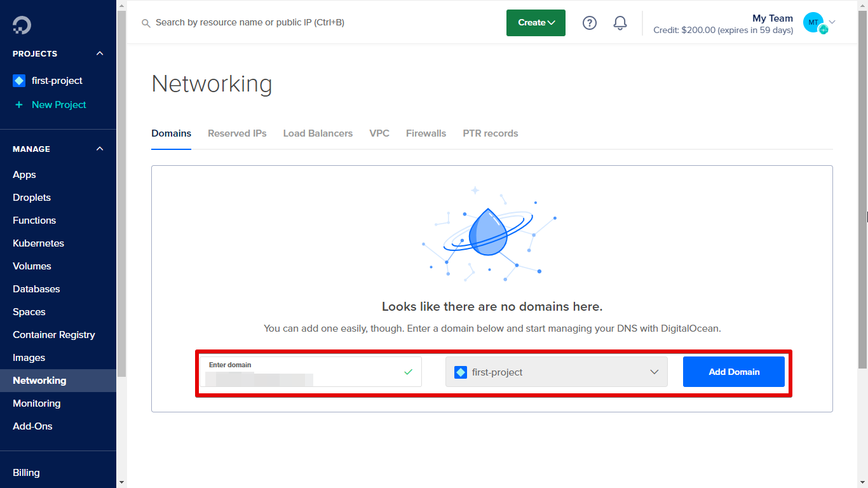Switch to the Firewalls tab
This screenshot has width=868, height=488.
[426, 133]
